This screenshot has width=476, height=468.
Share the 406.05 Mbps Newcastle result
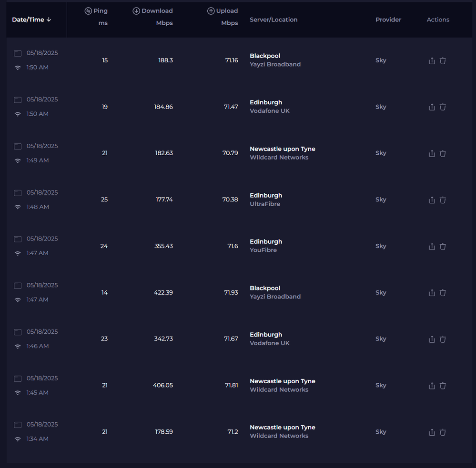pyautogui.click(x=432, y=386)
